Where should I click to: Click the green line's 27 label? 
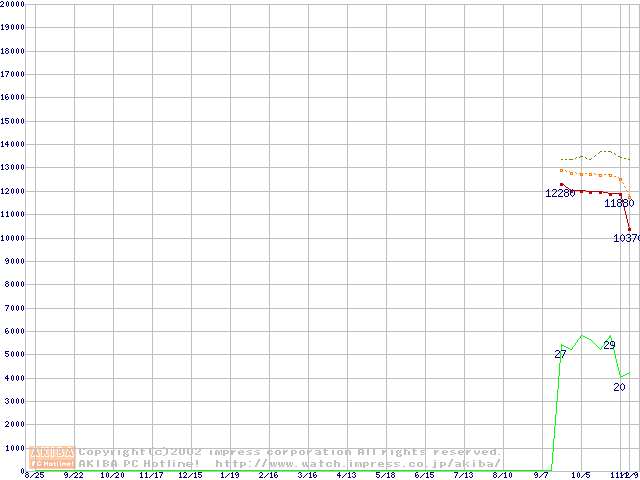pos(560,354)
